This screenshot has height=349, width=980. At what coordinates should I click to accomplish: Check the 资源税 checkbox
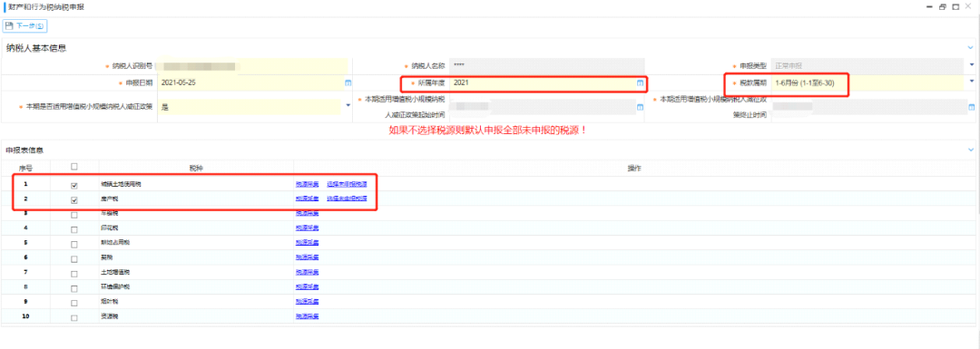pyautogui.click(x=75, y=318)
